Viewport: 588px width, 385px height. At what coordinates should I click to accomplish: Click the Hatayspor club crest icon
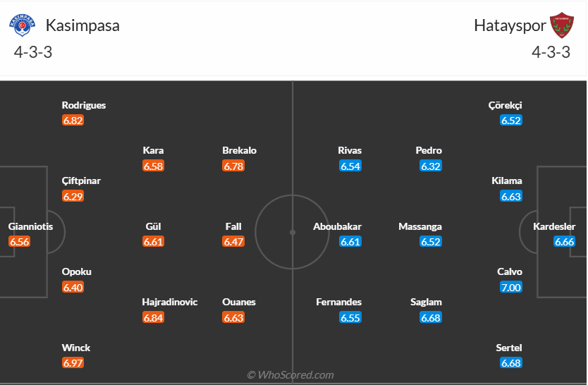click(562, 25)
